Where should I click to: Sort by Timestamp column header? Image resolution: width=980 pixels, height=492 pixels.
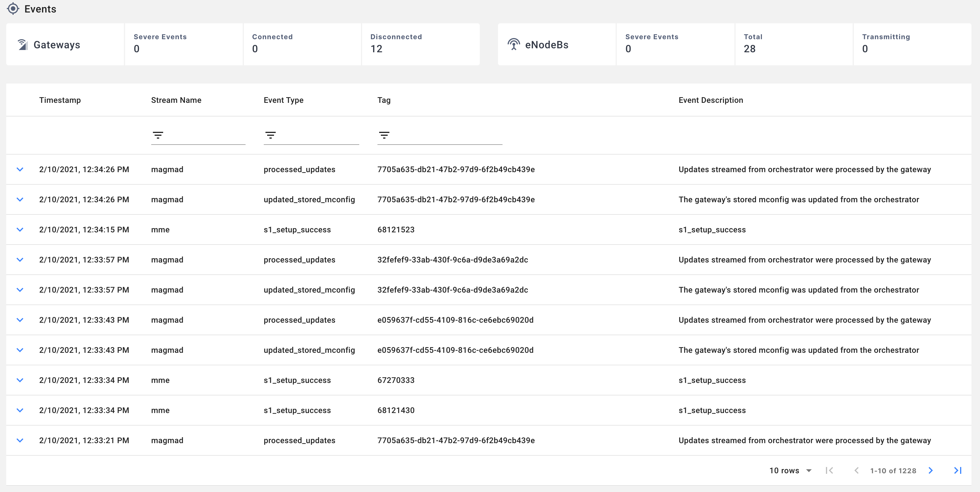pyautogui.click(x=60, y=100)
